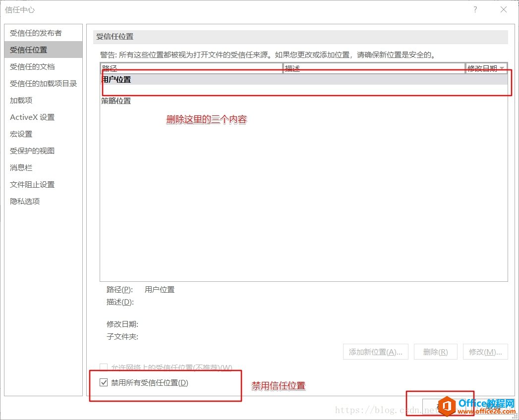Select 加载项 in the sidebar
This screenshot has height=420, width=519.
[x=21, y=100]
